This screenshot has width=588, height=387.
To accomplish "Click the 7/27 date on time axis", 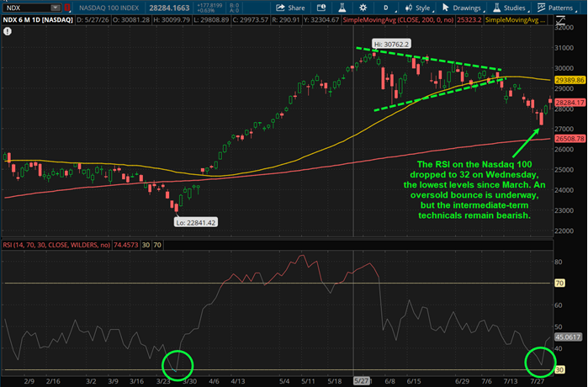I will click(x=538, y=381).
